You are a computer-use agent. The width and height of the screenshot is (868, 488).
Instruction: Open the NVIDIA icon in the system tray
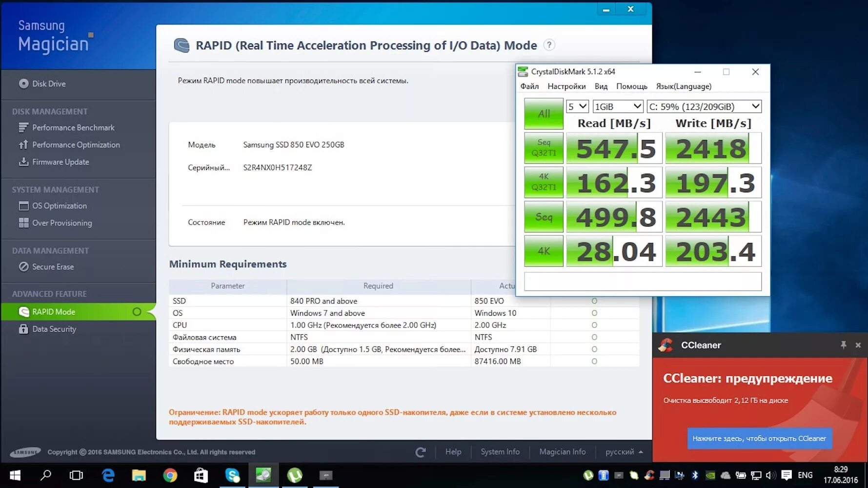tap(710, 475)
